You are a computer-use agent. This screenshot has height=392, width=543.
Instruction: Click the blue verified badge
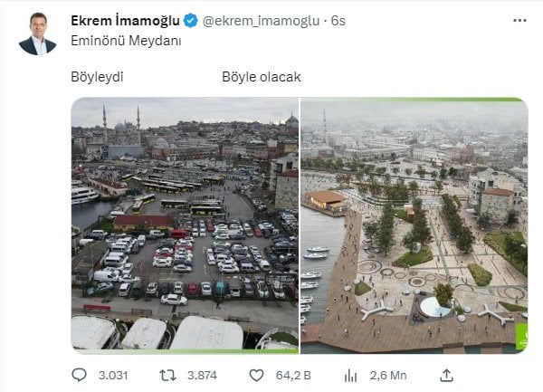pos(190,21)
